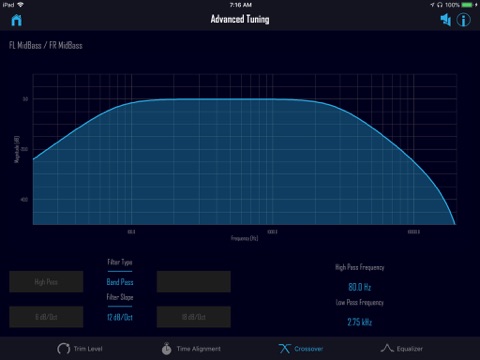The width and height of the screenshot is (480, 360).
Task: Edit the 2.75 kHz low pass frequency
Action: [x=360, y=322]
